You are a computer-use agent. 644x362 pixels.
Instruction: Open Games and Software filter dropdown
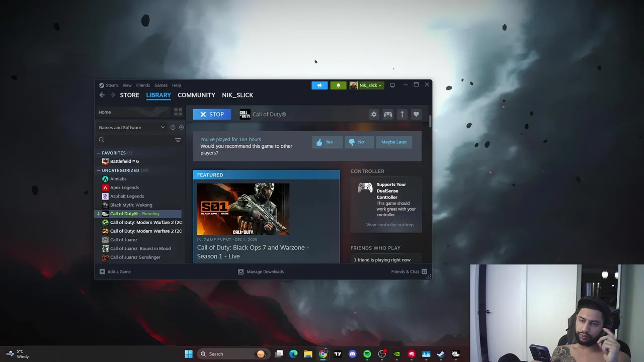tap(131, 127)
